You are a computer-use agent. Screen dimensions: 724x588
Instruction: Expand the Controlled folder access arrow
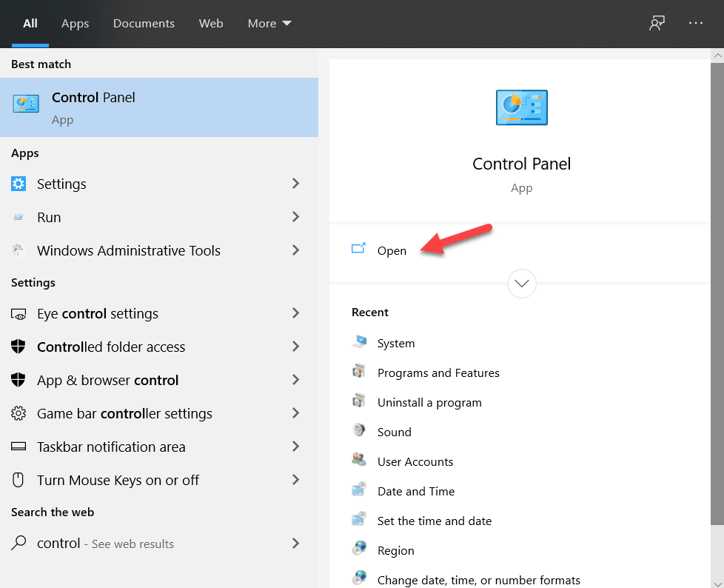(x=296, y=347)
